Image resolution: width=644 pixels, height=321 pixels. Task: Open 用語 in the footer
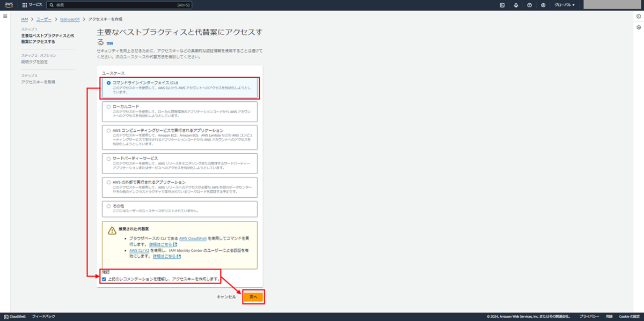(609, 317)
